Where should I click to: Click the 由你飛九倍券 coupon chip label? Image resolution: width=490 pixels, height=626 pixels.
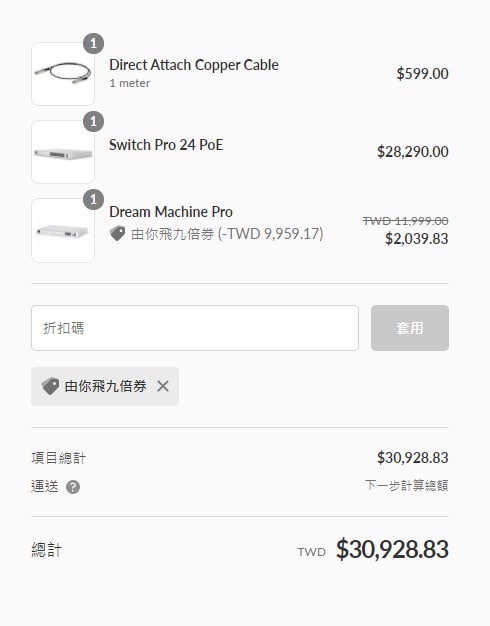coord(105,386)
